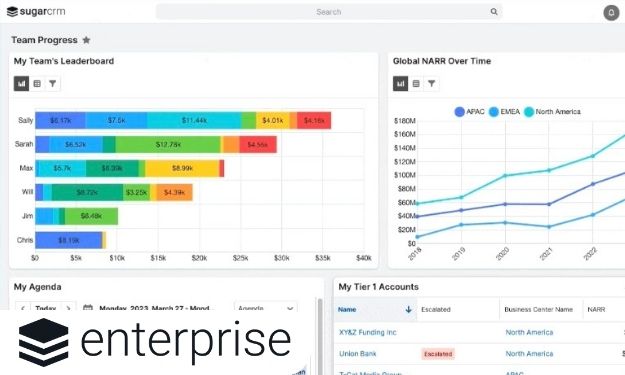The width and height of the screenshot is (625, 375).
Task: Open the calendar date picker in My Agenda
Action: pos(88,308)
